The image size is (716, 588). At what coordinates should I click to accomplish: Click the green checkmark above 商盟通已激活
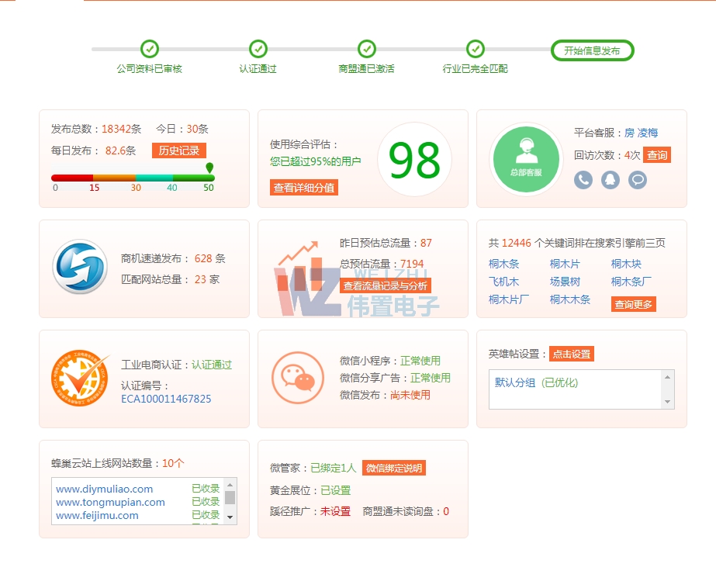[x=366, y=47]
